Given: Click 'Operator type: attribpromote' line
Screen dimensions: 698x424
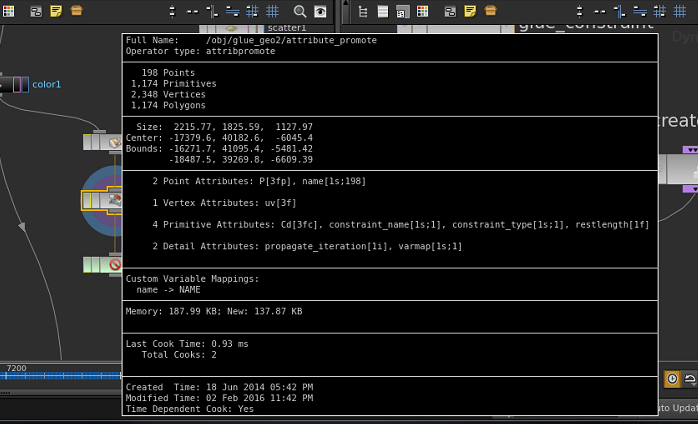Looking at the screenshot, I should pyautogui.click(x=200, y=51).
